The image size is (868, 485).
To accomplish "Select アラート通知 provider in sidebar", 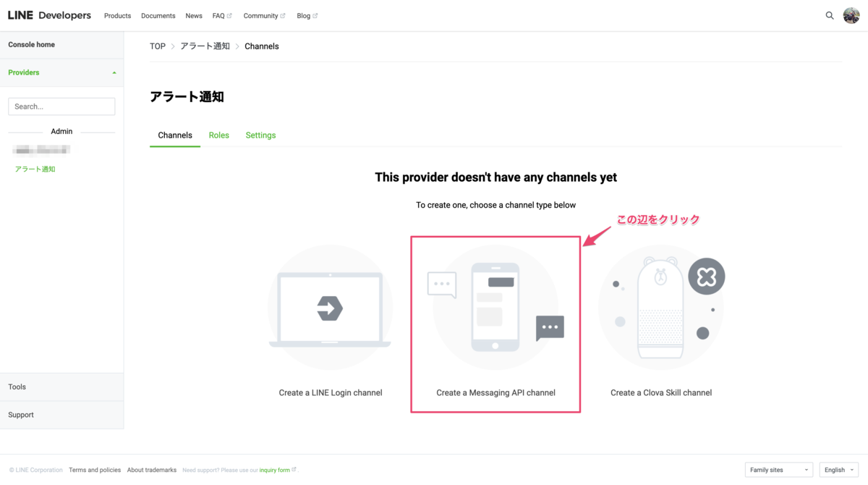I will (35, 169).
